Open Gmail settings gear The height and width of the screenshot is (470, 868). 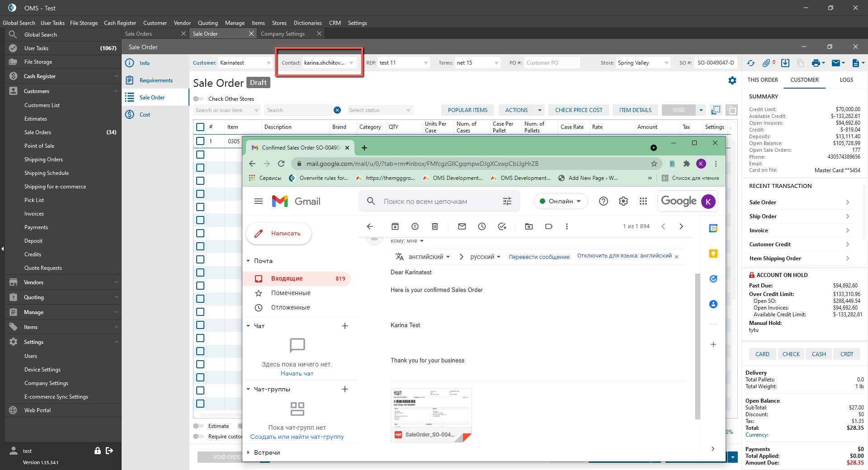point(623,201)
